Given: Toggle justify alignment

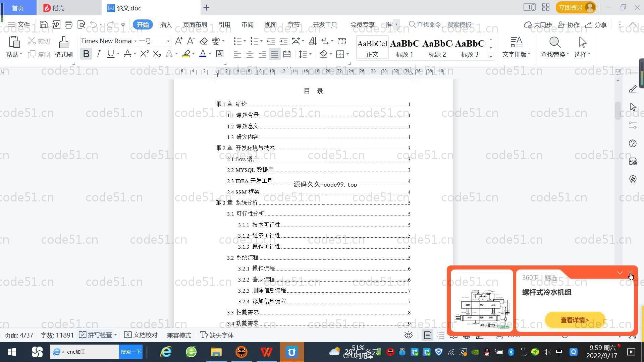Looking at the screenshot, I should (x=275, y=54).
